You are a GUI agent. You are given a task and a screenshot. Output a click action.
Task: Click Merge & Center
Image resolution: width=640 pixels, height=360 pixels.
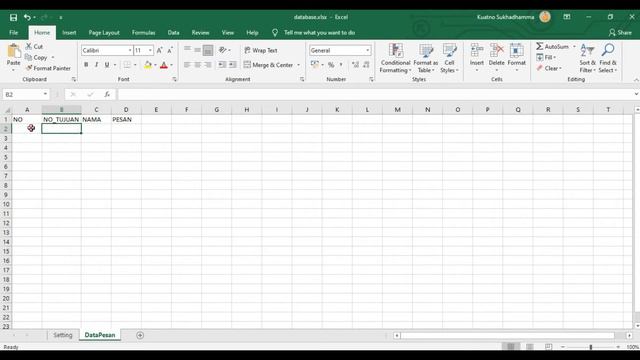tap(269, 64)
